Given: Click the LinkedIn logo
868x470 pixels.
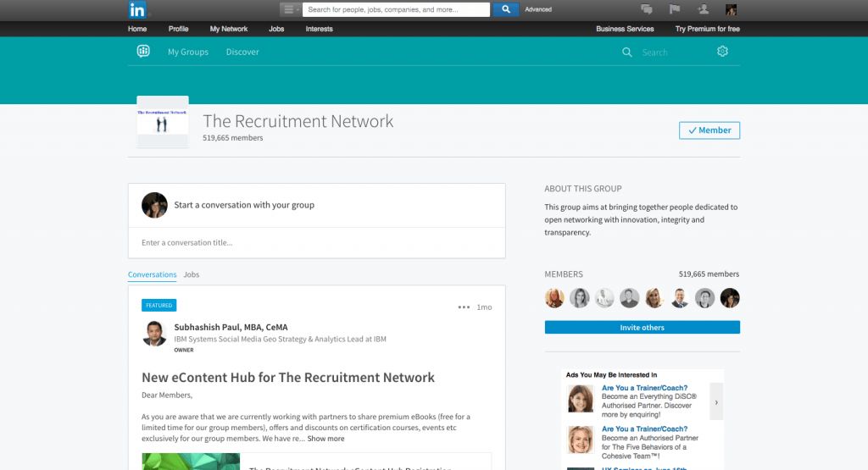Looking at the screenshot, I should (136, 10).
